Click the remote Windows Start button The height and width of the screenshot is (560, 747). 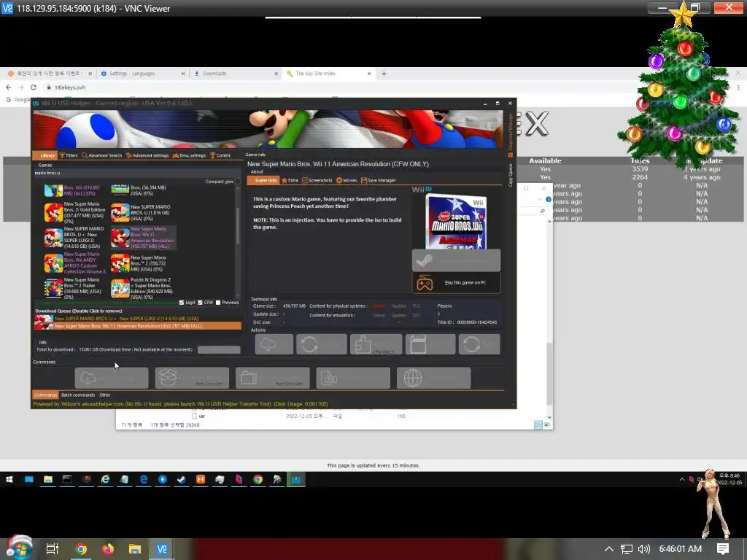[9, 480]
